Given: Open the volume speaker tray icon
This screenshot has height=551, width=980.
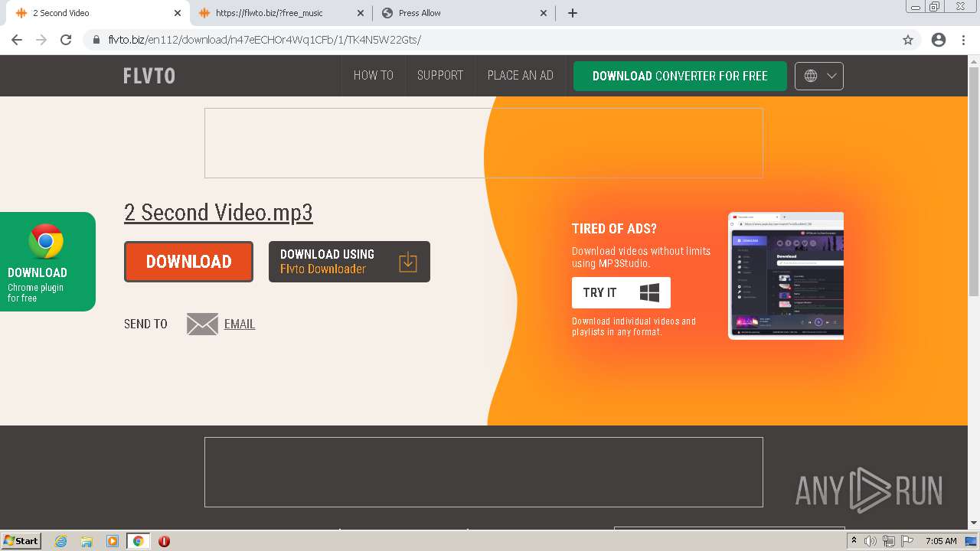Looking at the screenshot, I should [870, 541].
